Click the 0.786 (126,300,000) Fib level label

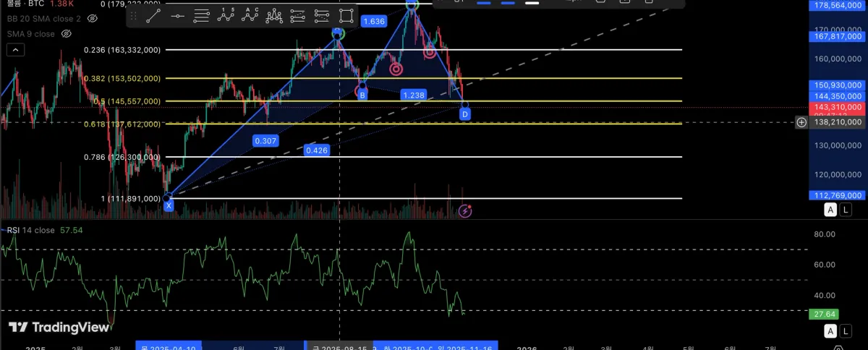point(122,157)
